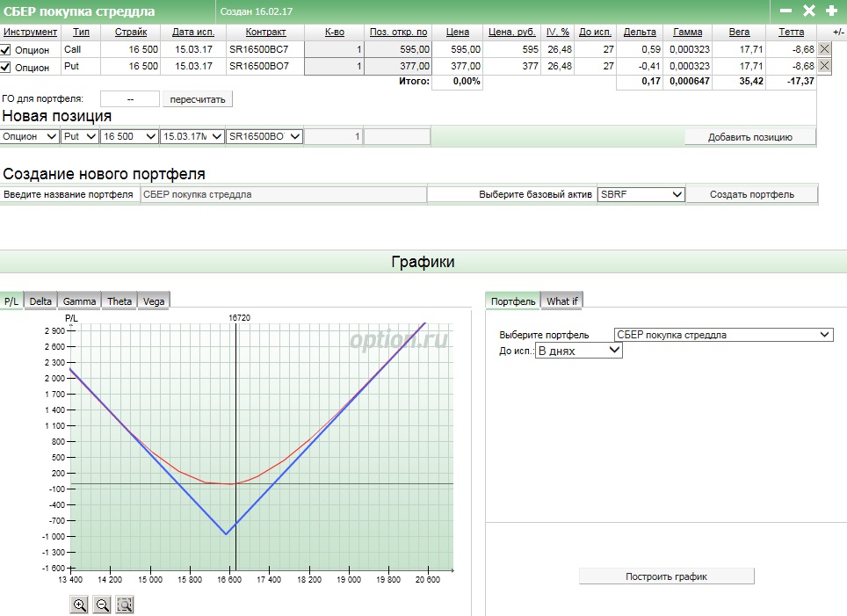
Task: Click the portfolio name input field
Action: [283, 194]
